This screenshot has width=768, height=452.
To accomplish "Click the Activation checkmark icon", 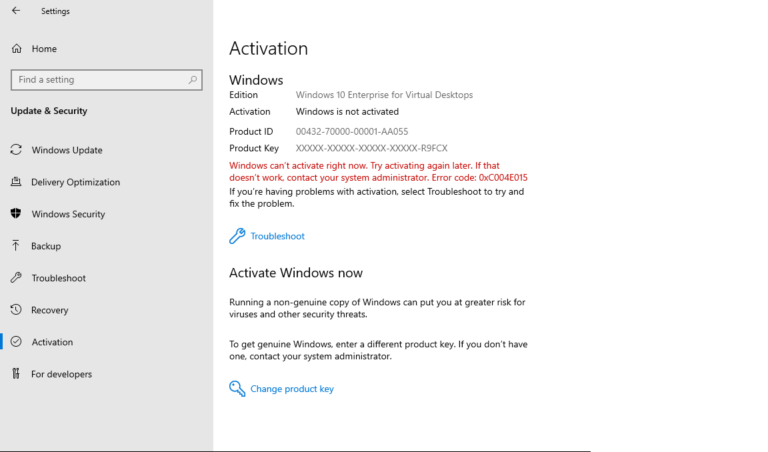I will point(16,341).
